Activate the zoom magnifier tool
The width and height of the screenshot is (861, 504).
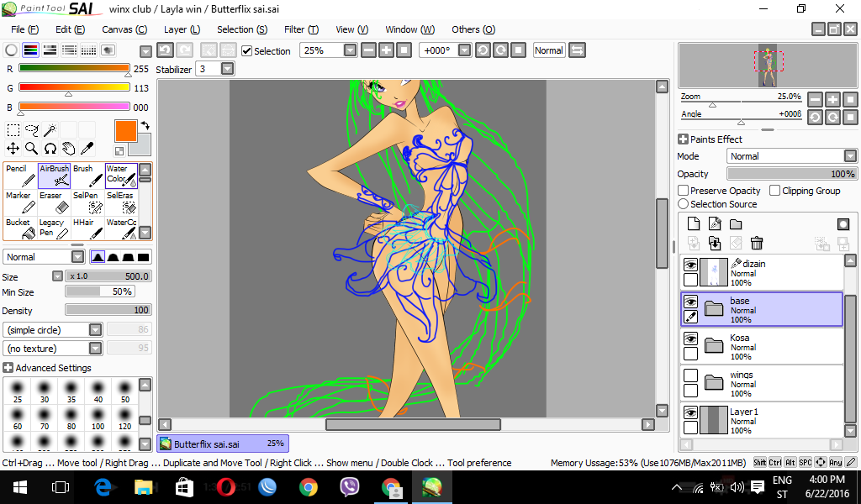[x=32, y=148]
